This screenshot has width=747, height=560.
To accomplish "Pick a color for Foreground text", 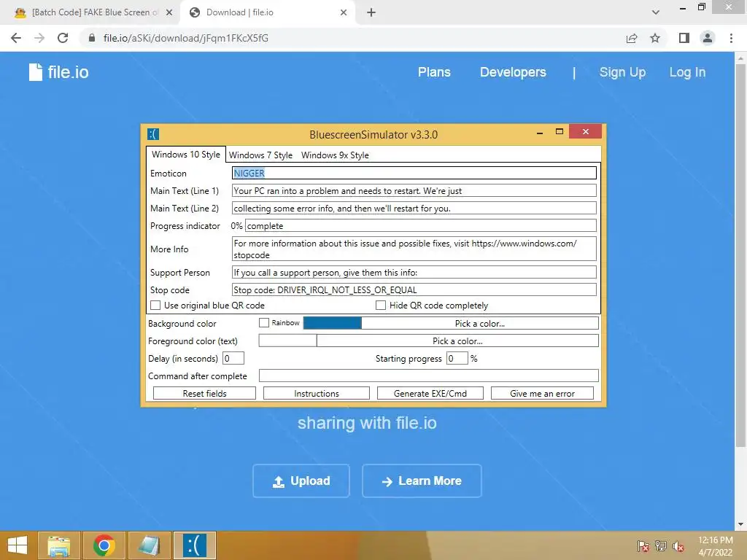I will pos(457,341).
